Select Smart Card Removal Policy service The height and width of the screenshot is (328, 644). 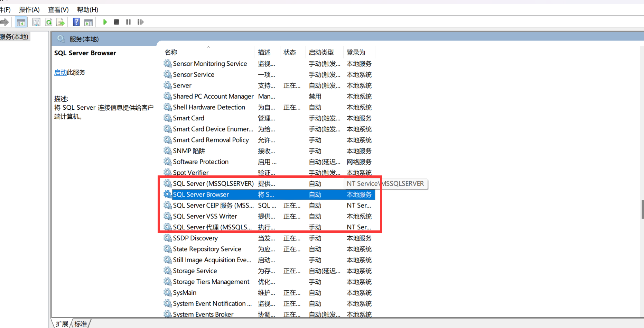click(x=269, y=140)
